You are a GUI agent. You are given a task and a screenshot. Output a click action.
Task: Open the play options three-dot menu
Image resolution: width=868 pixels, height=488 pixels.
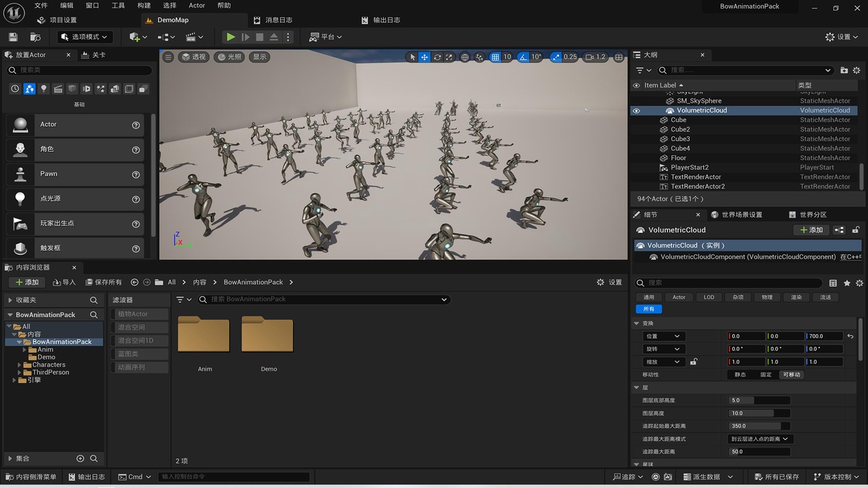[288, 37]
